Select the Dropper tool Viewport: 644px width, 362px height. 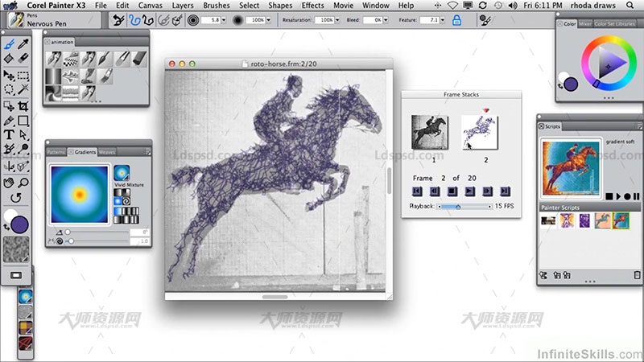point(23,44)
